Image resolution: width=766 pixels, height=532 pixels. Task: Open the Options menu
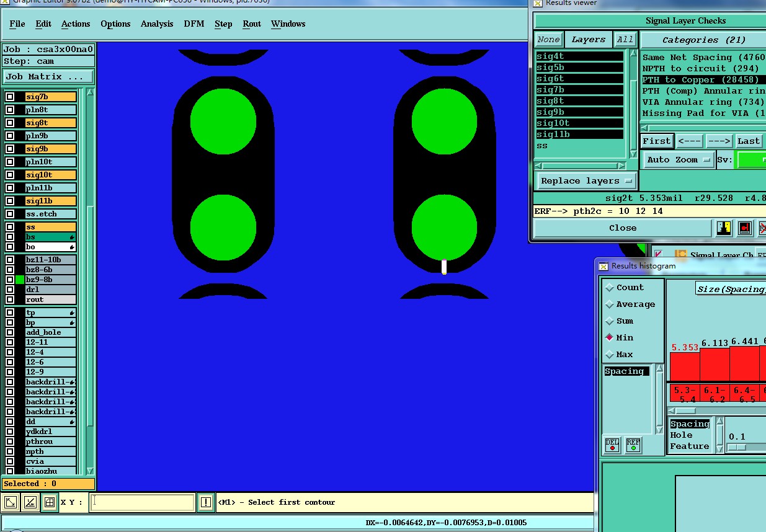[x=115, y=24]
